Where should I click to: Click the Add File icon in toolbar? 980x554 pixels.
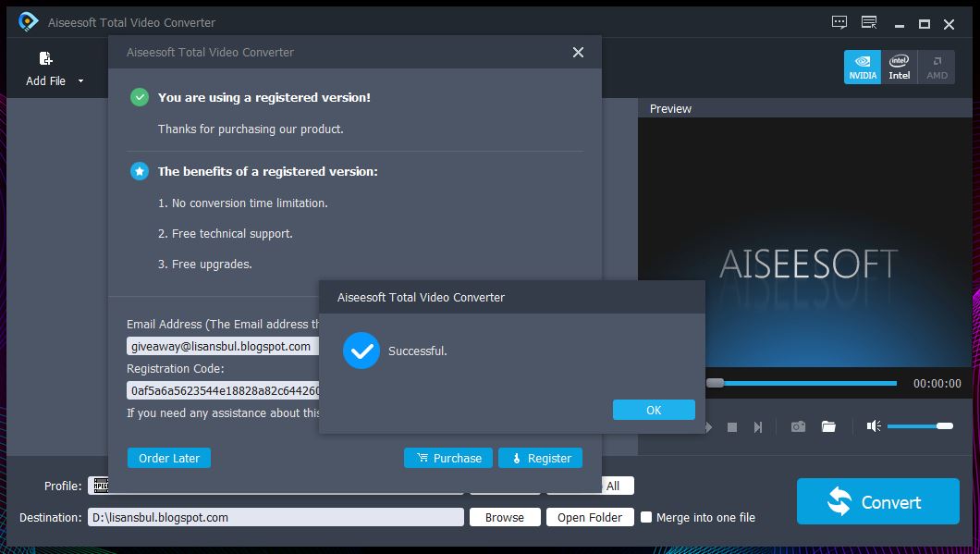coord(43,57)
